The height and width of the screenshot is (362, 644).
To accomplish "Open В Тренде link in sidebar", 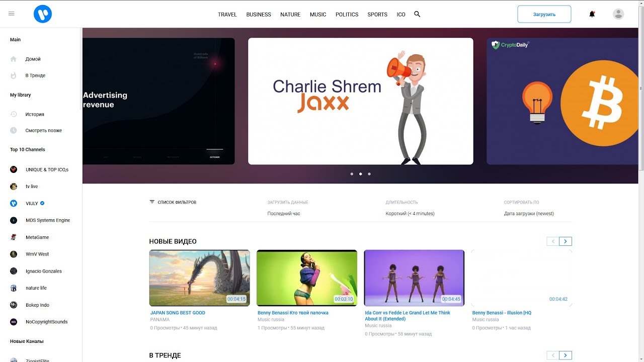I will [35, 75].
